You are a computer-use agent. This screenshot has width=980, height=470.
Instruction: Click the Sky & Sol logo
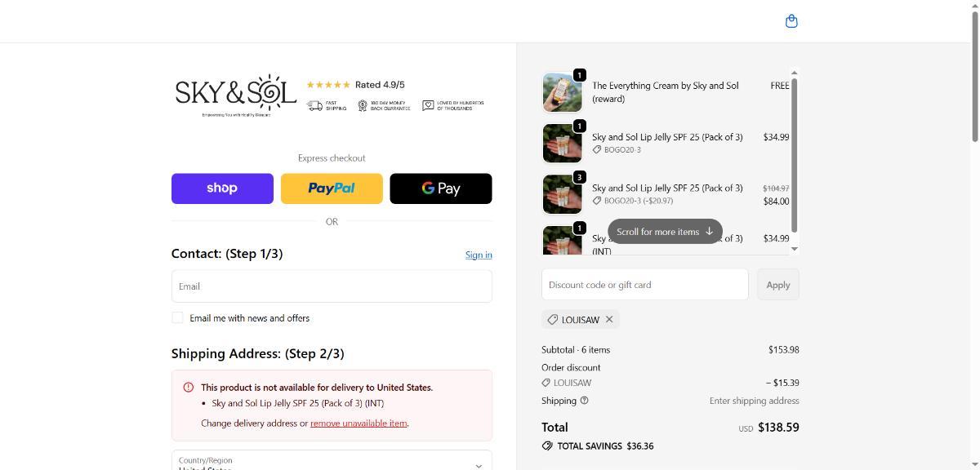coord(235,95)
